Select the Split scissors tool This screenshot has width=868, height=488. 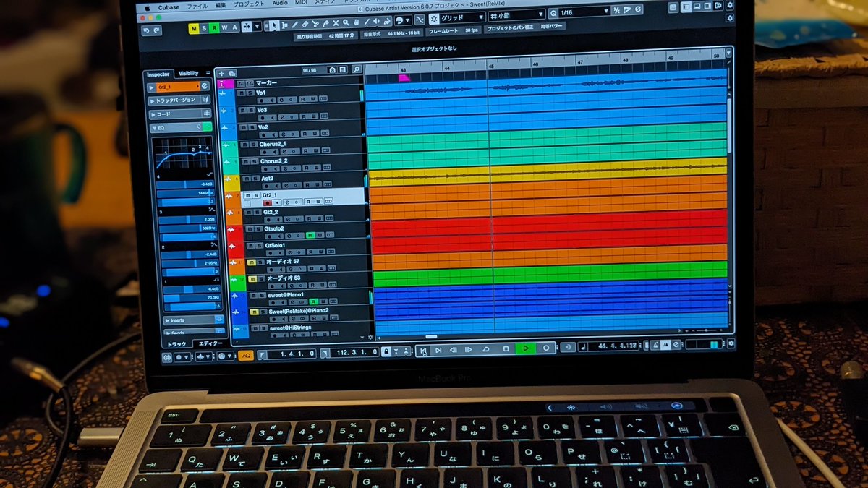pos(315,25)
